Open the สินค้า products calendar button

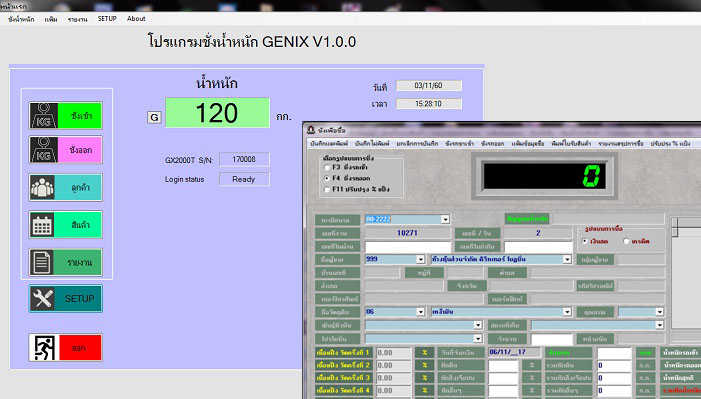click(x=66, y=225)
